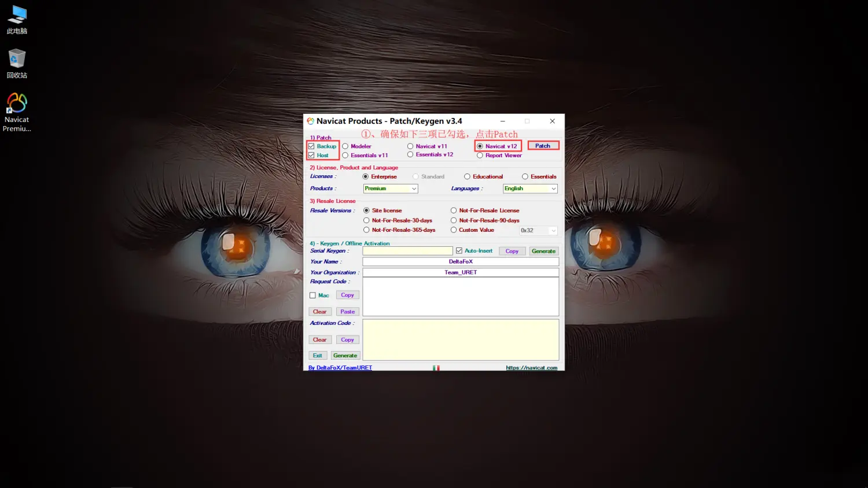
Task: Clear the request code
Action: pyautogui.click(x=319, y=312)
